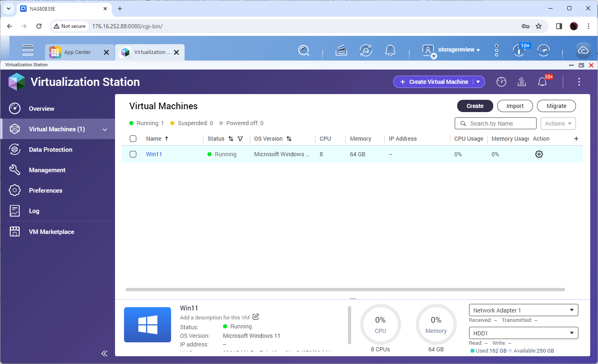
Task: Open the system info icon with 10+ badge
Action: (x=520, y=50)
